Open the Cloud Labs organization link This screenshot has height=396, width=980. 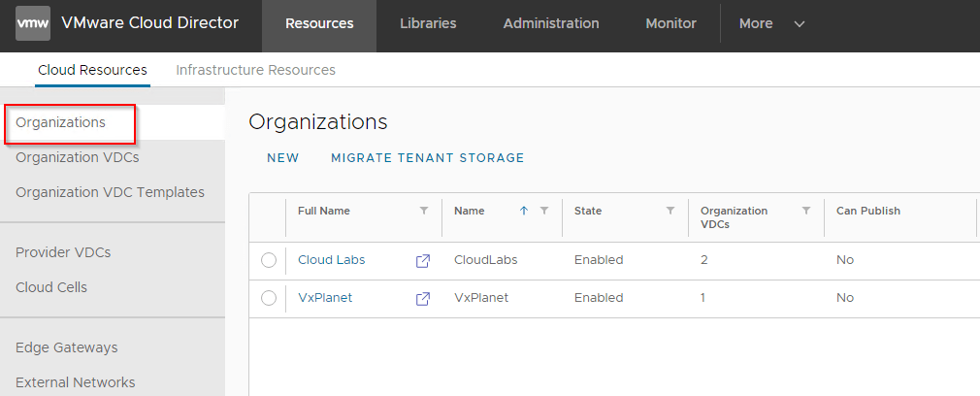point(331,260)
